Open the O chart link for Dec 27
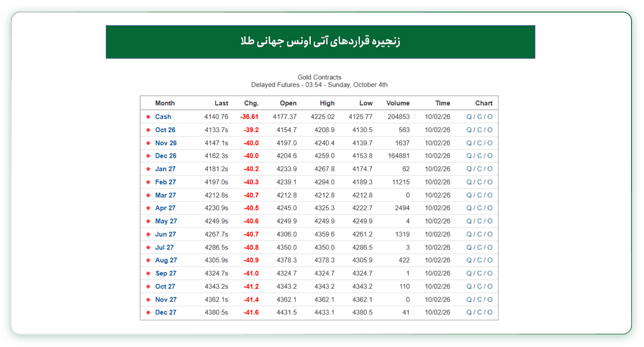644x347 pixels. 490,312
